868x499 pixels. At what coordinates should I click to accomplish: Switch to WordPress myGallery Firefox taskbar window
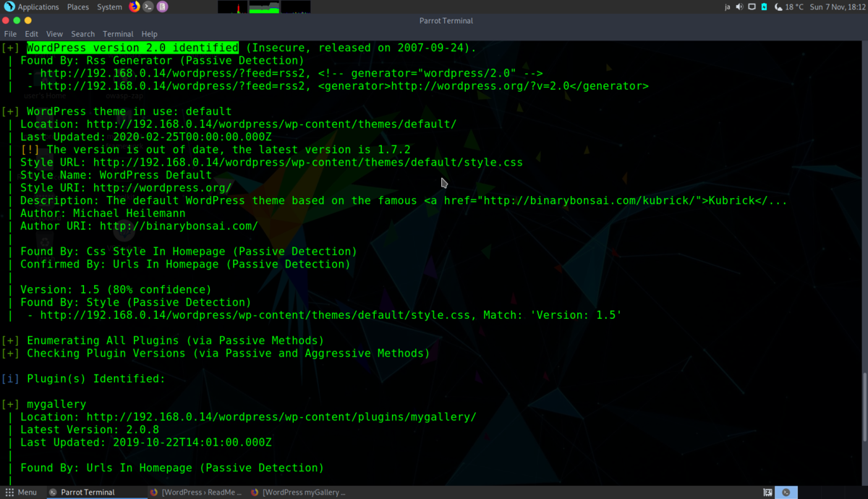pos(298,492)
